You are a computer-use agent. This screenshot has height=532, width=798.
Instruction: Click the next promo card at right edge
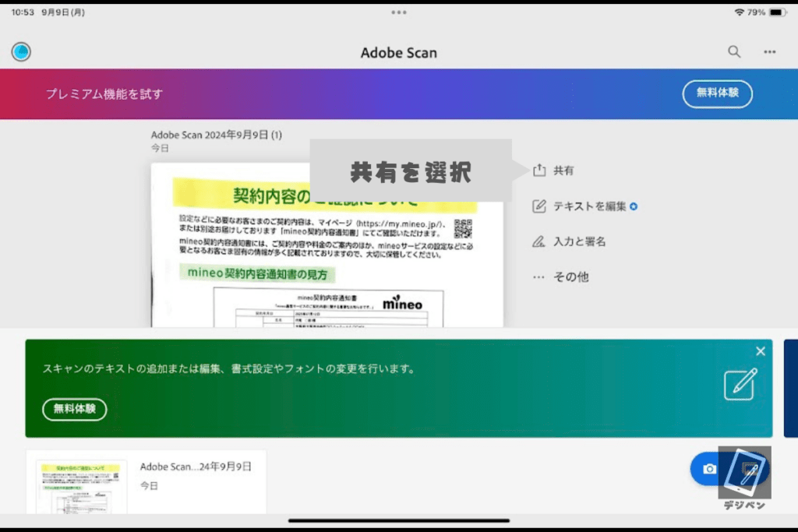click(791, 388)
